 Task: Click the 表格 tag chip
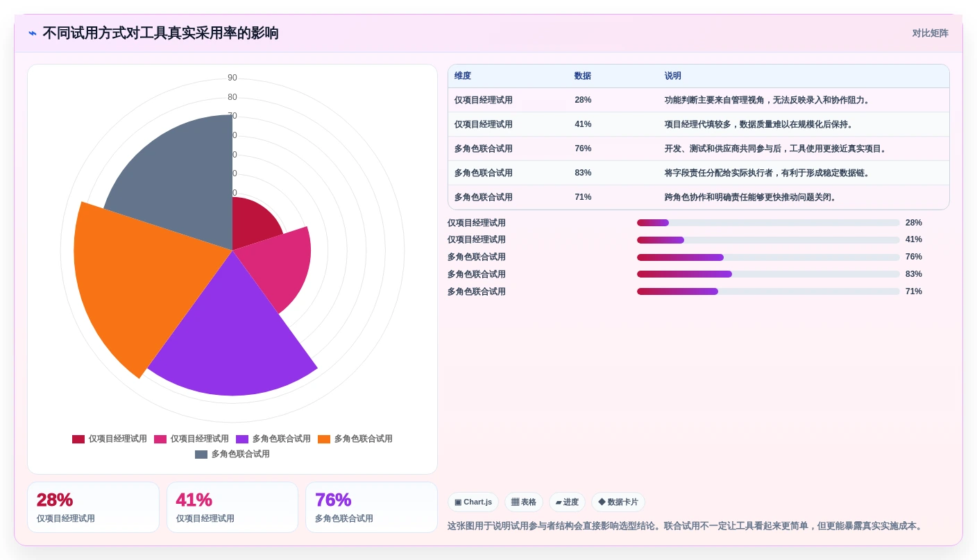click(x=524, y=502)
